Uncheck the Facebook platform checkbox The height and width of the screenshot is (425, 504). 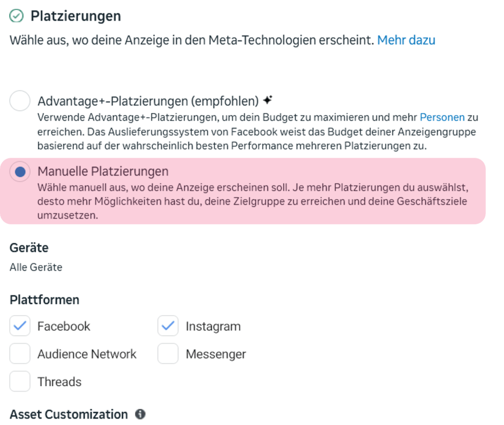click(x=20, y=326)
